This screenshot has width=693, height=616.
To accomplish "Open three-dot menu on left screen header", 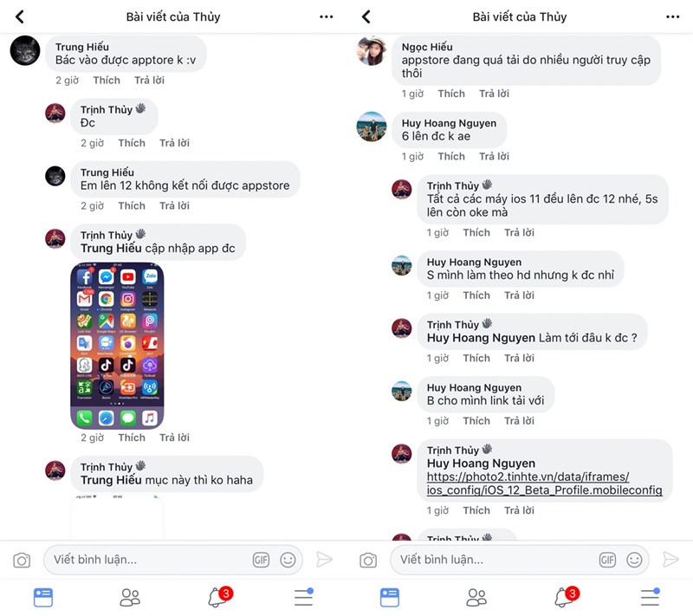I will (327, 16).
